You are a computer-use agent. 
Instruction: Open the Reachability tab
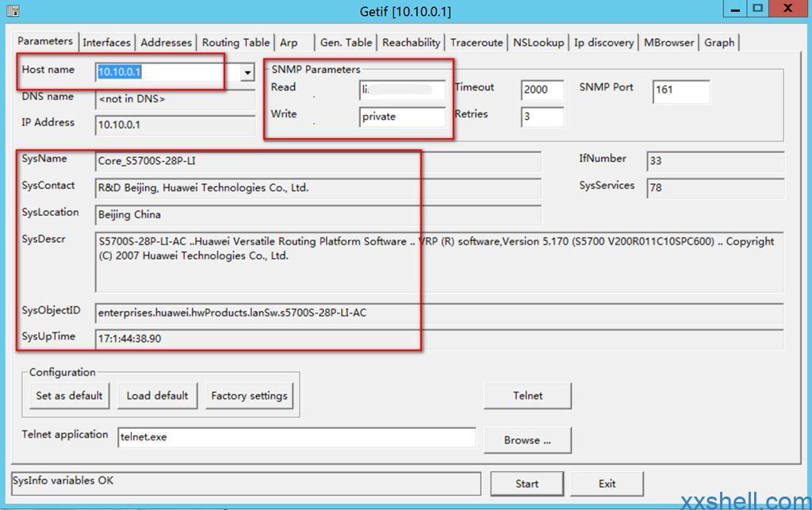pyautogui.click(x=412, y=43)
